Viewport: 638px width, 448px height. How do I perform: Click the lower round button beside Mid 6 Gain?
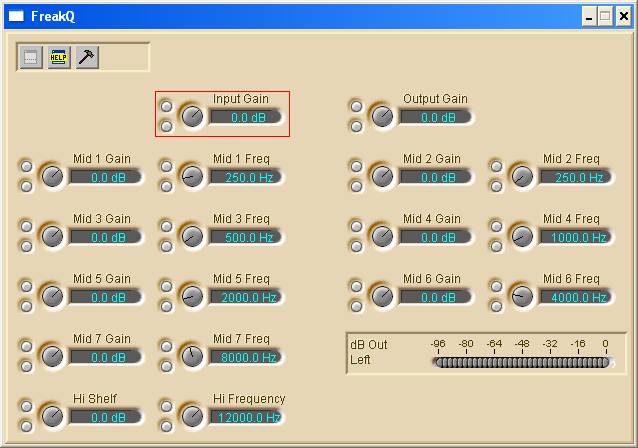pyautogui.click(x=356, y=306)
